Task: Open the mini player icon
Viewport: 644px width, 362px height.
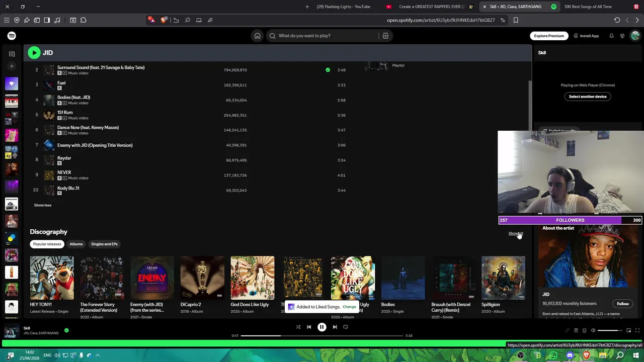Action: coord(628,330)
